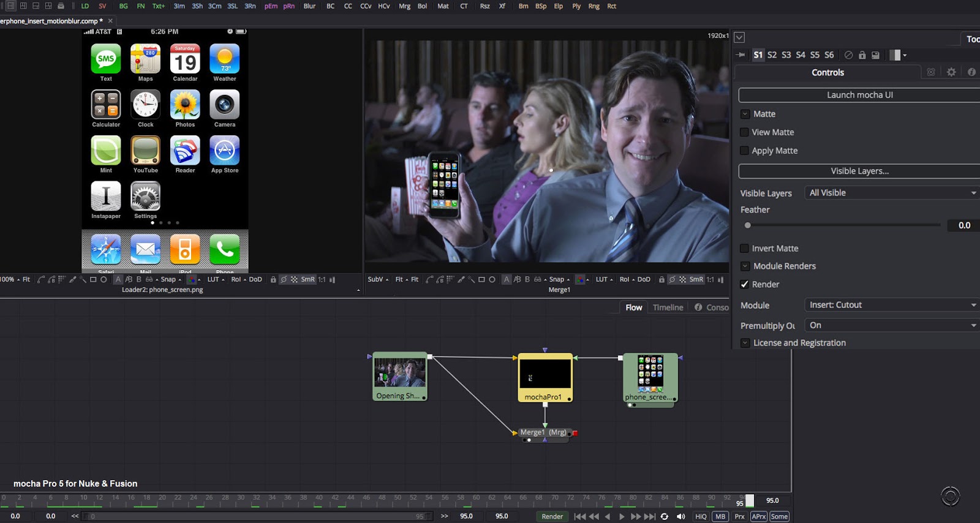Open Snap dropdown in Merge1 viewer

tap(560, 279)
